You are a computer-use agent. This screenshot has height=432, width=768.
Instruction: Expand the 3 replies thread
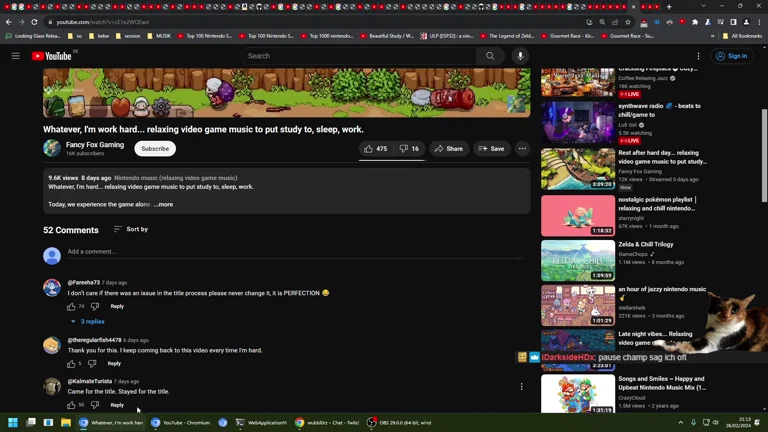(88, 322)
